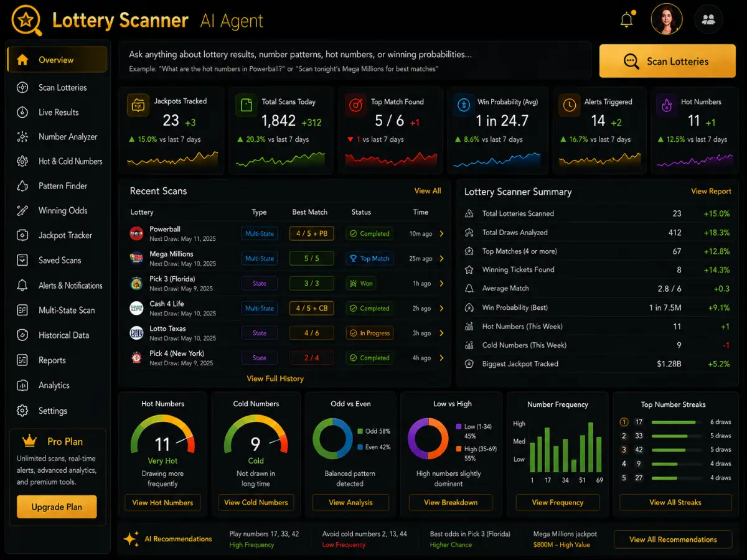747x560 pixels.
Task: Click the AI Recommendations sparkle icon
Action: tap(131, 539)
